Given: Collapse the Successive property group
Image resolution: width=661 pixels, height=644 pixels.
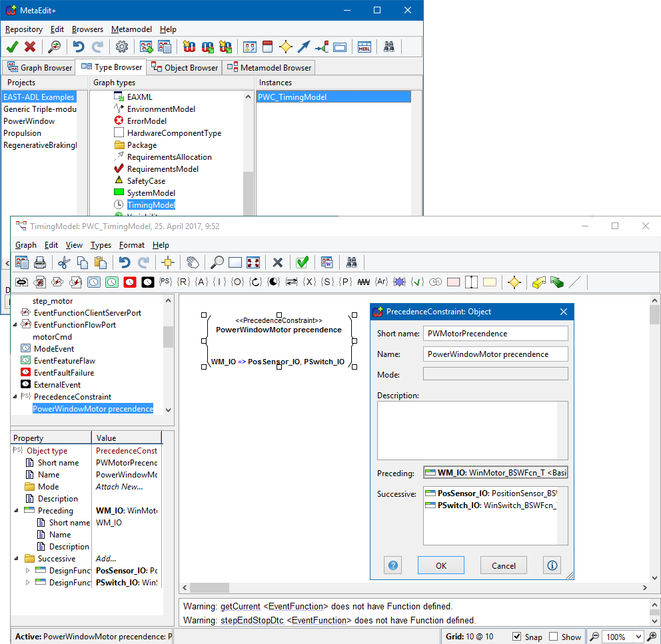Looking at the screenshot, I should pos(16,559).
